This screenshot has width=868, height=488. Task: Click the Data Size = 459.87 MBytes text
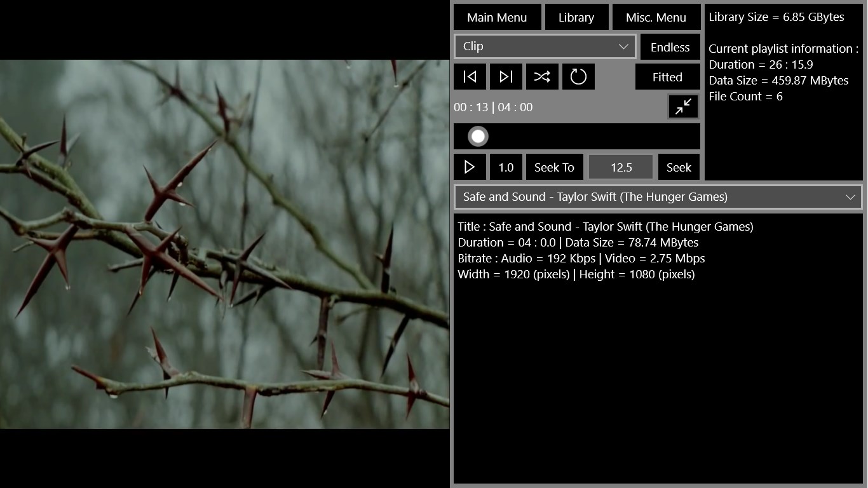(x=778, y=81)
